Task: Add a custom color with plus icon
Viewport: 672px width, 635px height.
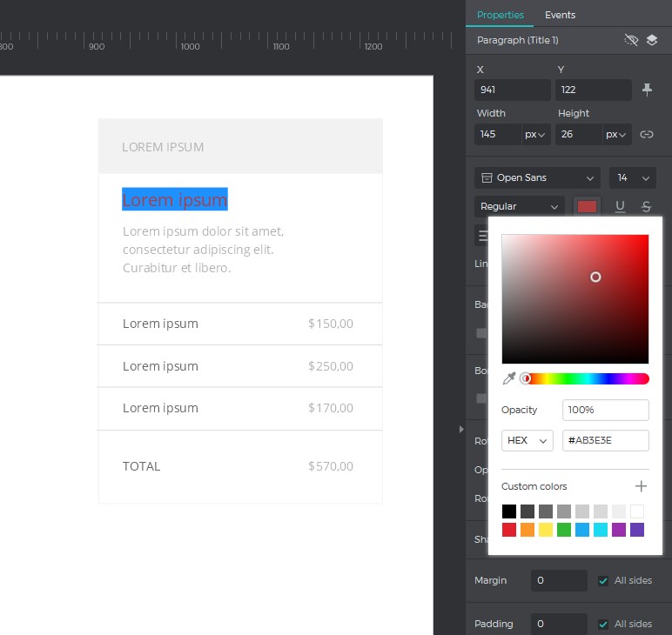Action: point(641,486)
